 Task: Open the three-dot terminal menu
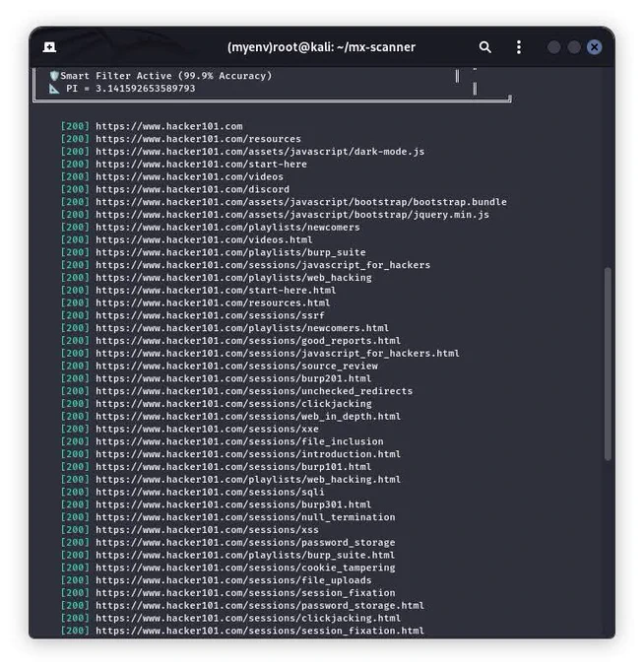pos(518,47)
